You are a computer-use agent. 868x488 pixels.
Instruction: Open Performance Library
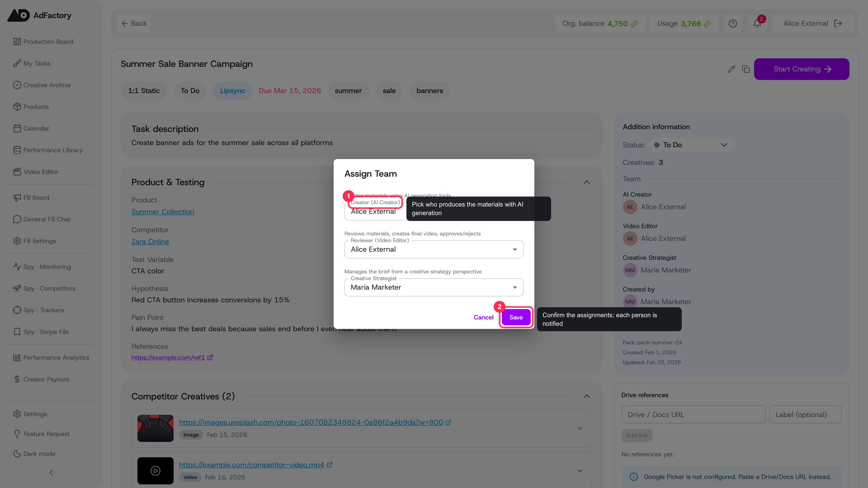(x=48, y=150)
